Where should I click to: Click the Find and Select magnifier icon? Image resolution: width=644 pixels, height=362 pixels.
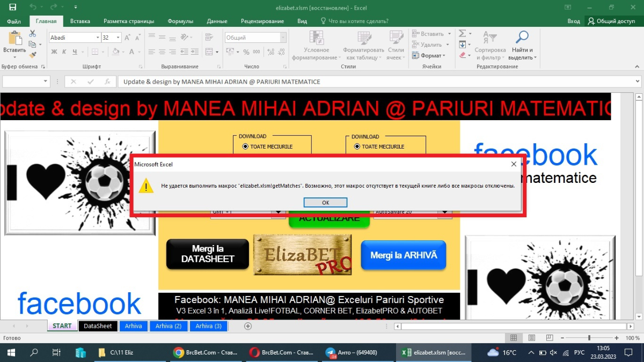[522, 37]
